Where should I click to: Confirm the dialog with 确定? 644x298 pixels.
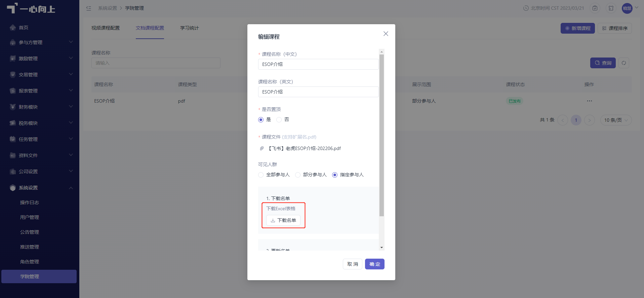[375, 264]
